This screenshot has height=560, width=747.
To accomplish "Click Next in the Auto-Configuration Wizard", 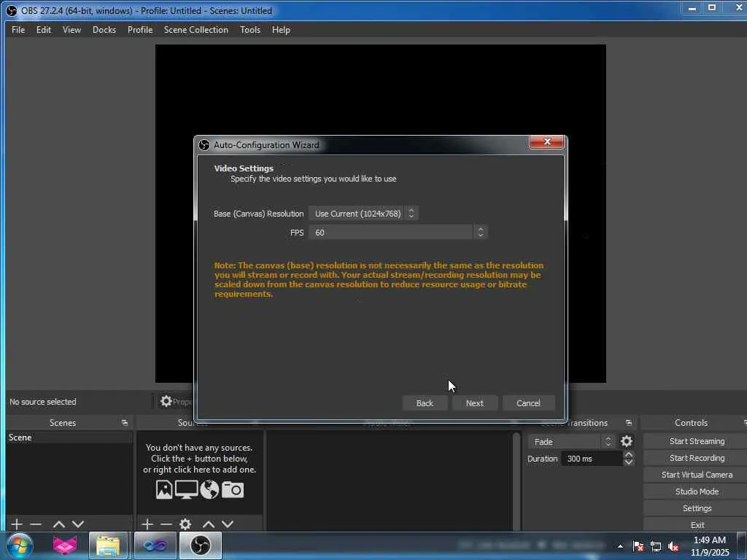I will pyautogui.click(x=474, y=402).
